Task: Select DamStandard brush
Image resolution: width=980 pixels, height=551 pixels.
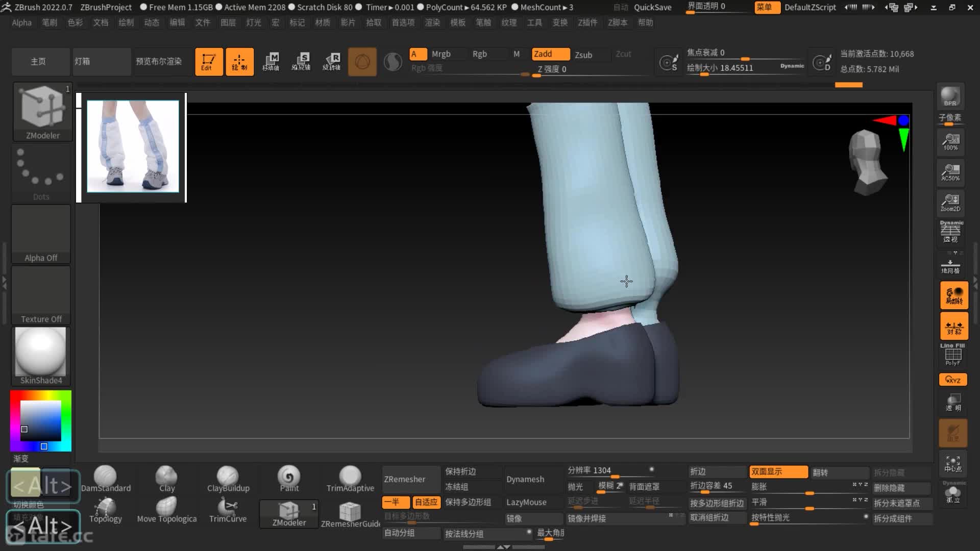Action: [106, 479]
